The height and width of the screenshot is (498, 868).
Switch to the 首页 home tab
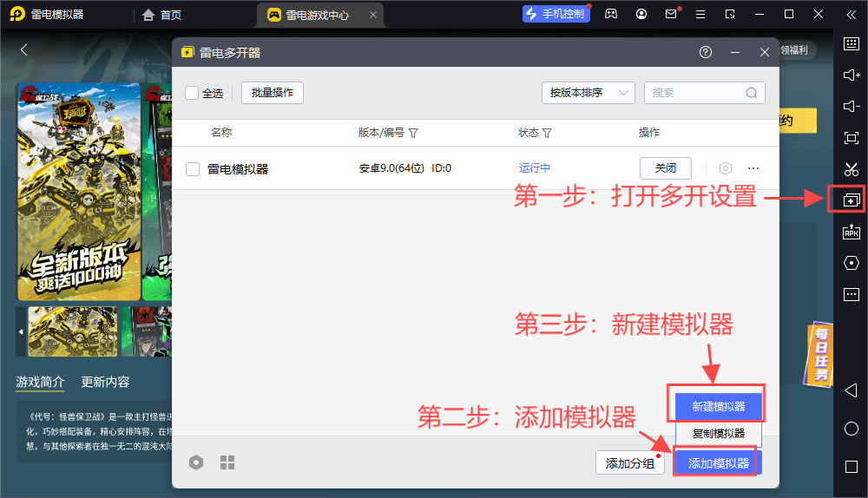(162, 15)
